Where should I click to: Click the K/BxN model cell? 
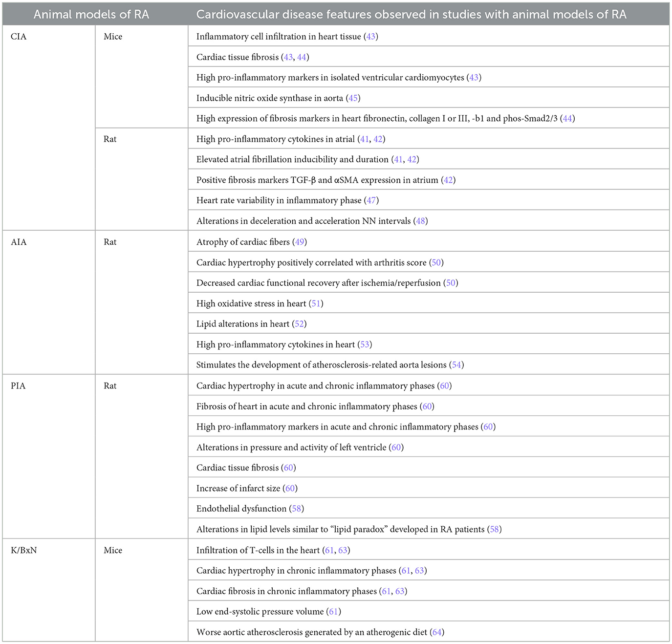coord(24,550)
